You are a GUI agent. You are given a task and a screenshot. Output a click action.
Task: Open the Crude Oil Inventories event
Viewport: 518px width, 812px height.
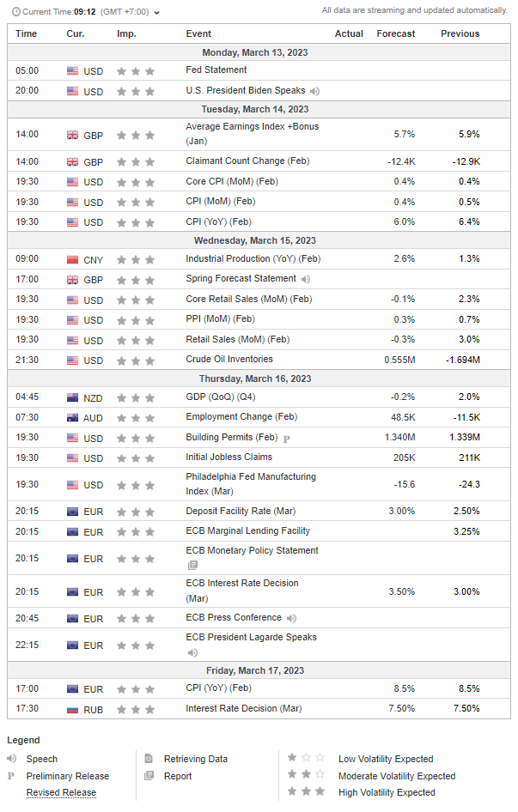tap(229, 360)
